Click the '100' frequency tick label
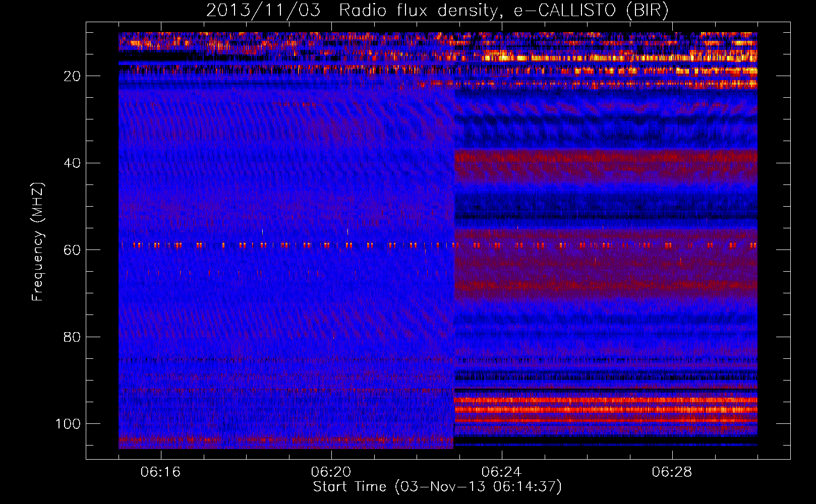Screen dimensions: 816x504 point(68,424)
